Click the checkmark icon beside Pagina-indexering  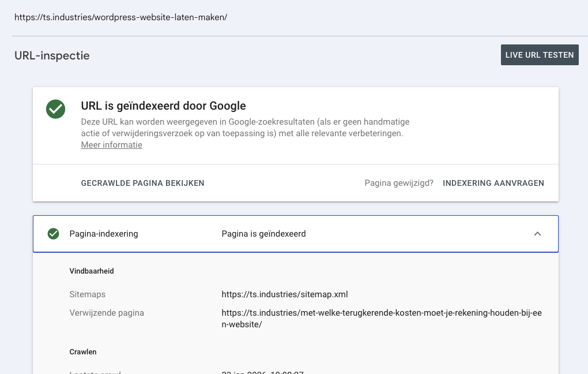click(54, 234)
